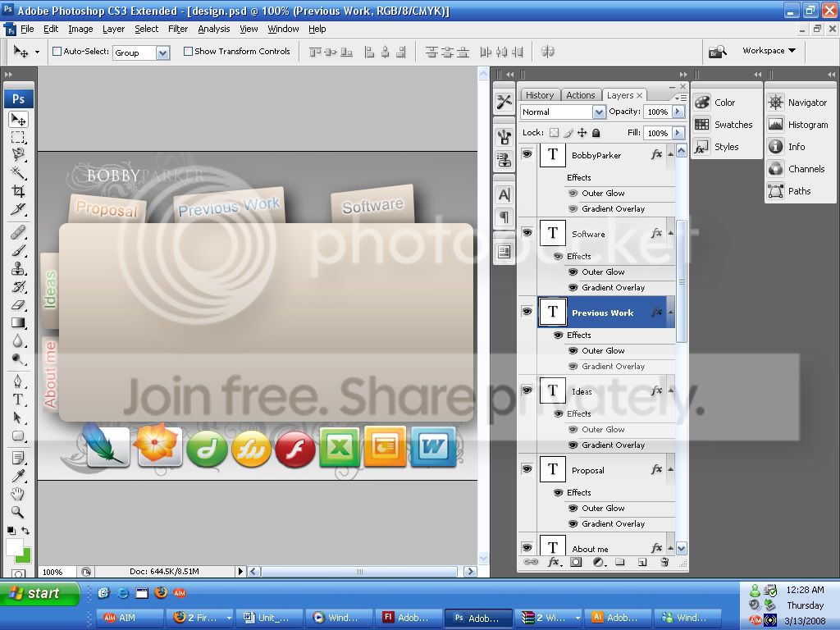Hide the Software layer
Viewport: 840px width, 630px height.
[527, 232]
